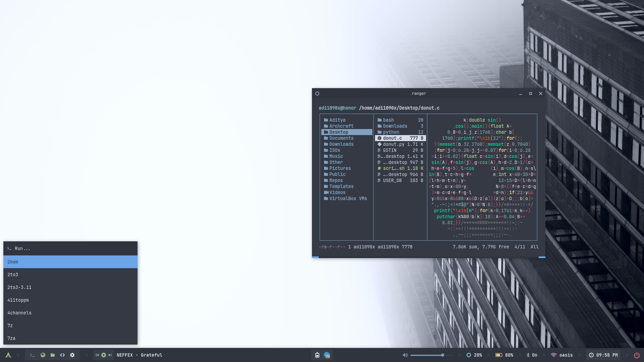Skip to the next track
Image resolution: width=644 pixels, height=362 pixels.
110,355
